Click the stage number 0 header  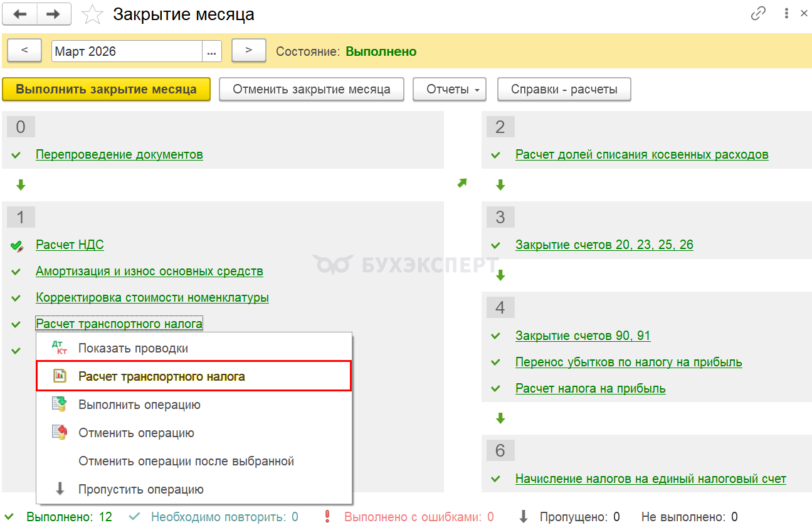tap(21, 127)
